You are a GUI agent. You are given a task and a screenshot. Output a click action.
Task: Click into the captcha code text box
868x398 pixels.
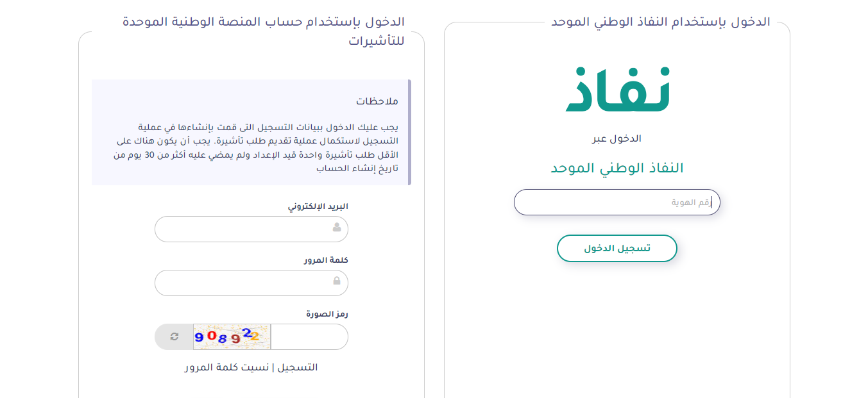click(309, 336)
